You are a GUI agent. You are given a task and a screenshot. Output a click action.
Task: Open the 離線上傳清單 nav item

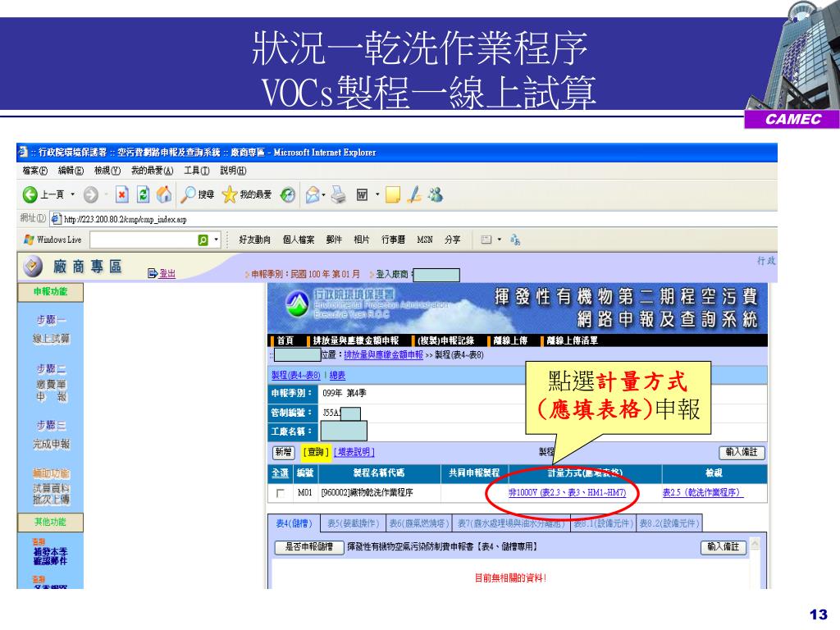click(572, 340)
